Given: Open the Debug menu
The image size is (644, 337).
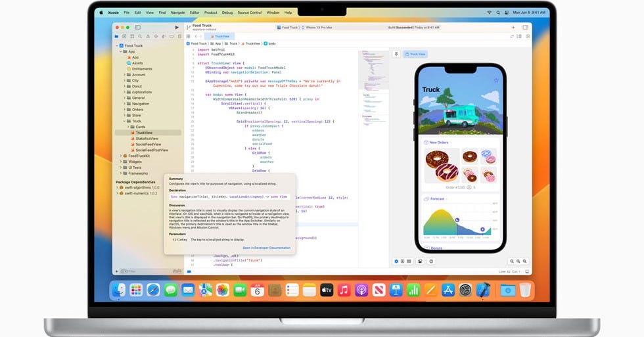Looking at the screenshot, I should [x=227, y=12].
